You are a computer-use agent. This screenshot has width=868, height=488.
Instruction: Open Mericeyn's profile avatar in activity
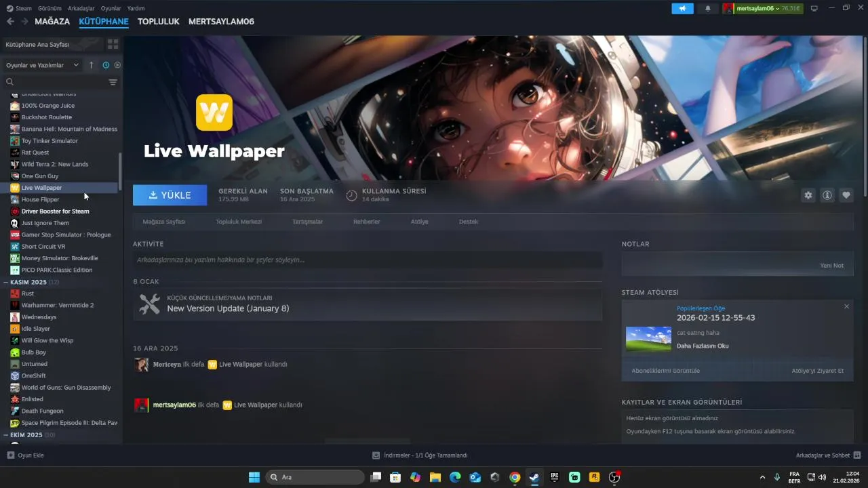[141, 365]
